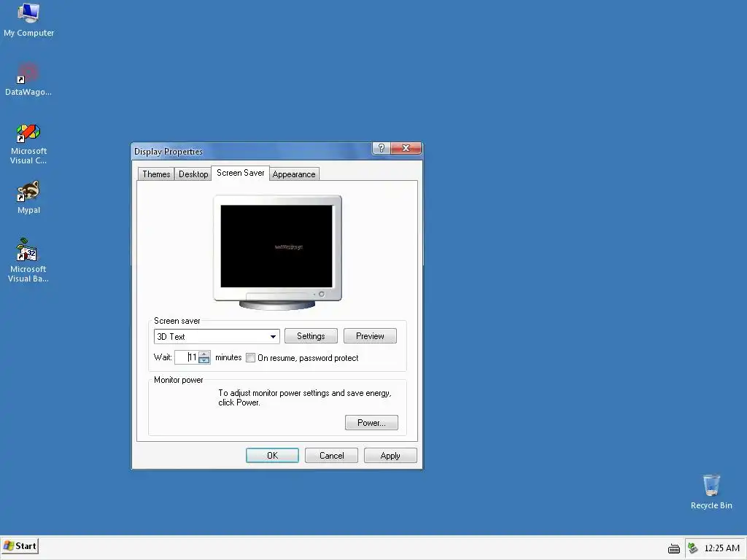Image resolution: width=747 pixels, height=560 pixels.
Task: Open the Start menu
Action: pyautogui.click(x=20, y=546)
